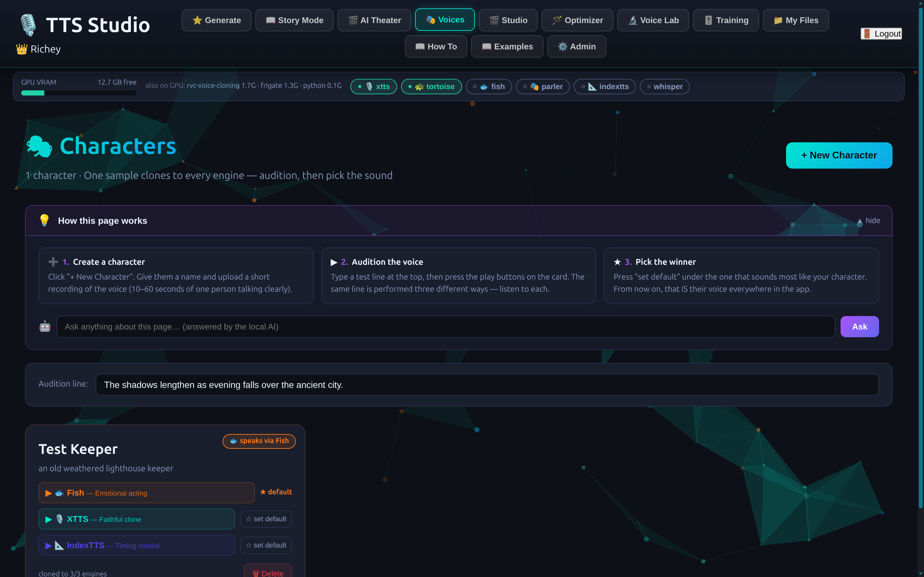Image resolution: width=924 pixels, height=577 pixels.
Task: Click the + New Character button
Action: [x=839, y=155]
